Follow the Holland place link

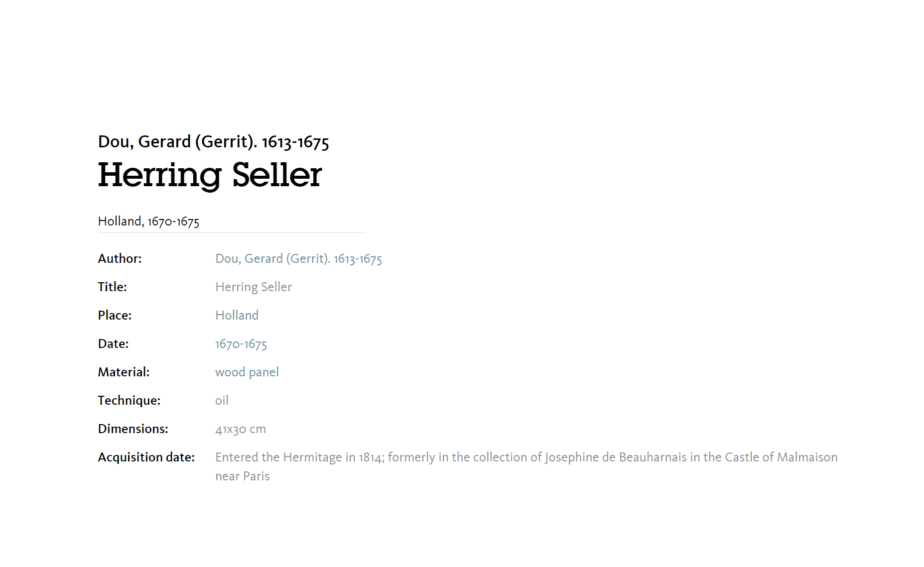pos(237,315)
